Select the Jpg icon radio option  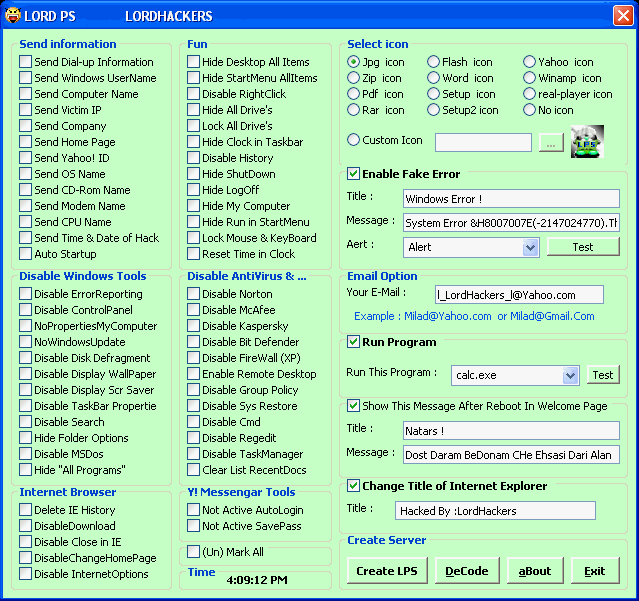[354, 62]
